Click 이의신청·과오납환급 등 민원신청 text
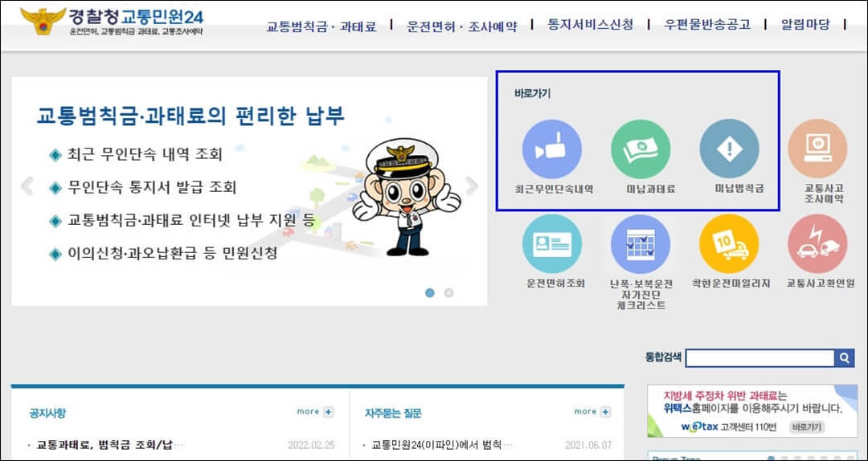Viewport: 868px width, 461px height. tap(172, 254)
